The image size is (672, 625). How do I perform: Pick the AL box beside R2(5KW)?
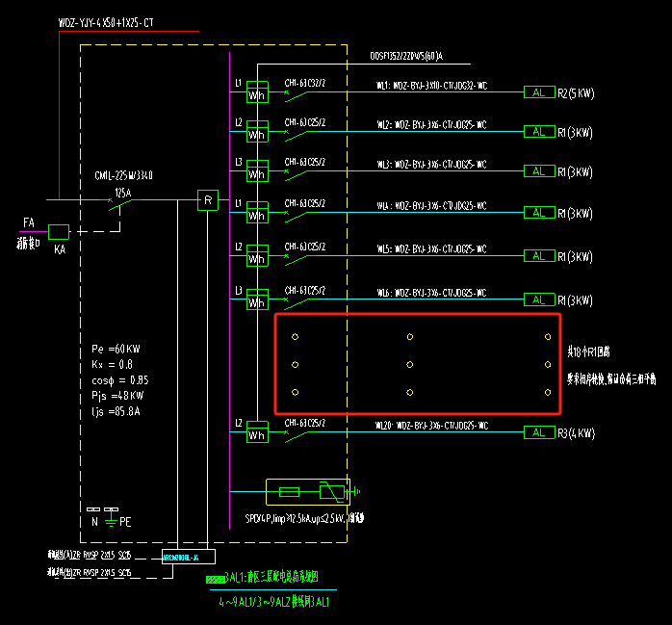(x=539, y=92)
